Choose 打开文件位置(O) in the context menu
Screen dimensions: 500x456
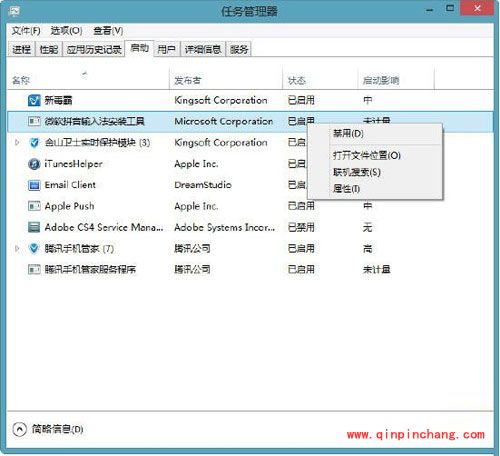click(x=375, y=155)
